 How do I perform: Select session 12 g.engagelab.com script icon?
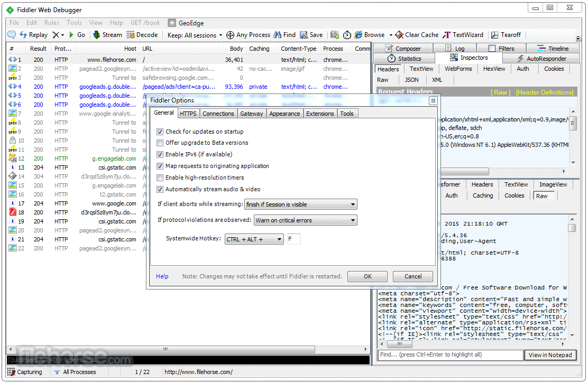click(x=12, y=158)
